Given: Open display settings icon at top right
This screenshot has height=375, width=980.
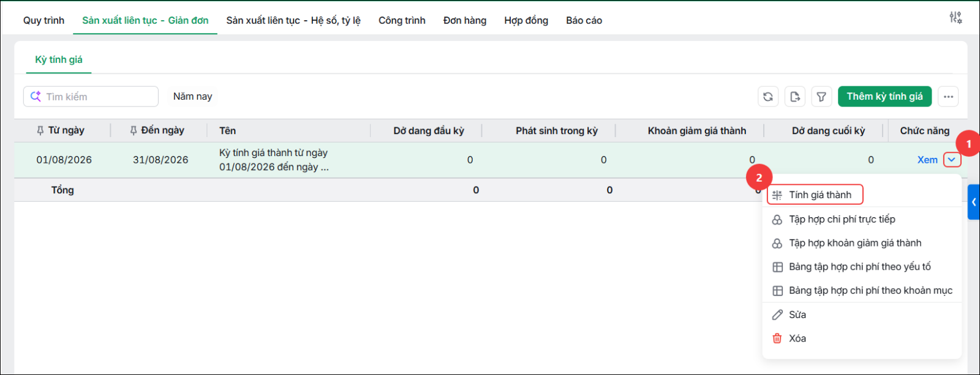Looking at the screenshot, I should click(956, 18).
